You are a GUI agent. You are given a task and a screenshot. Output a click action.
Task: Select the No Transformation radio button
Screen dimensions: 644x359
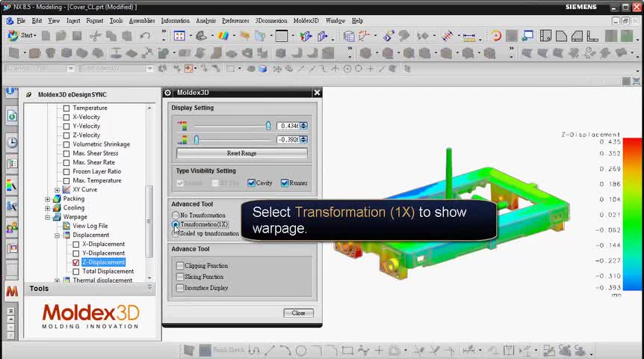click(x=176, y=215)
